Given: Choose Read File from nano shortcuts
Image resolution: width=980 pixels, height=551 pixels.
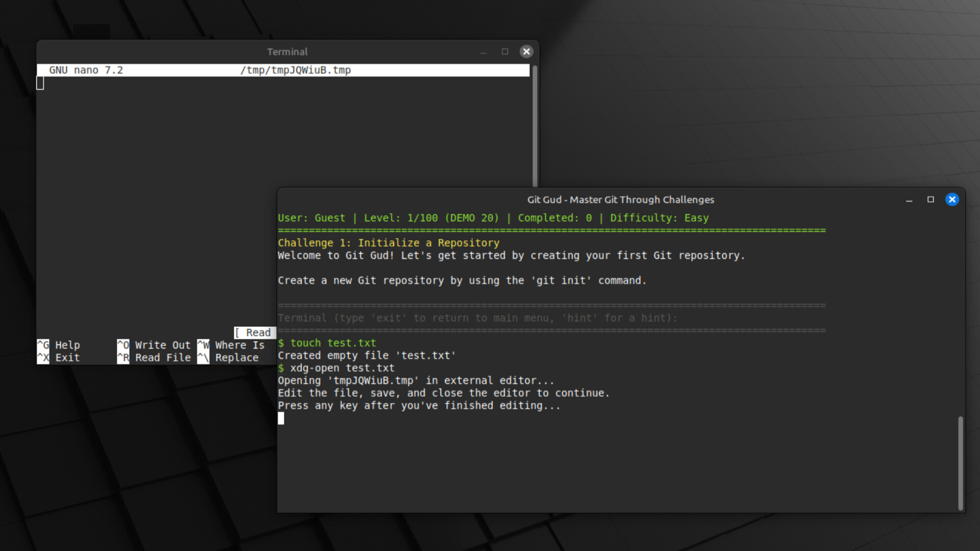Looking at the screenshot, I should click(x=163, y=357).
